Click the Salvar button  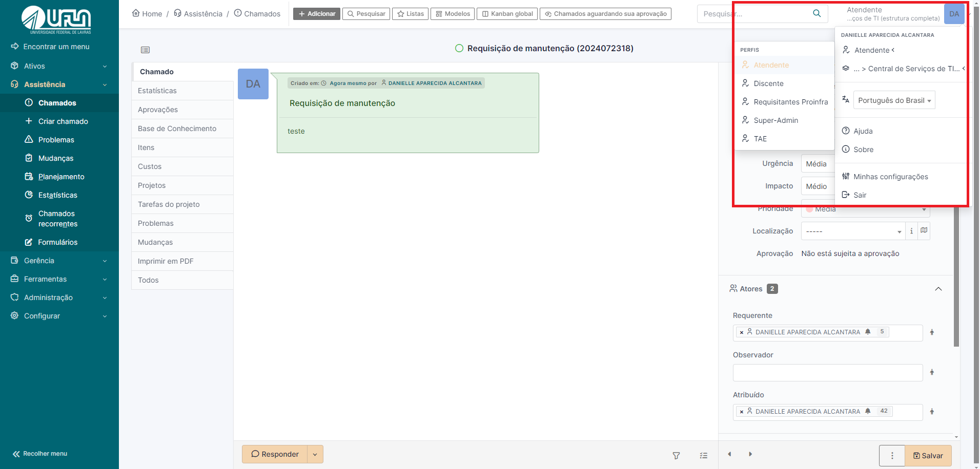(x=928, y=456)
